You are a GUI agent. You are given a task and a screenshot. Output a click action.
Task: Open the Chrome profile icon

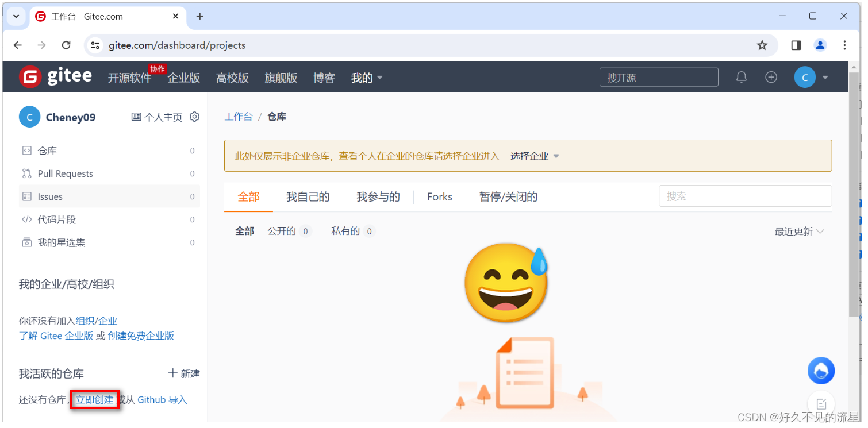820,45
